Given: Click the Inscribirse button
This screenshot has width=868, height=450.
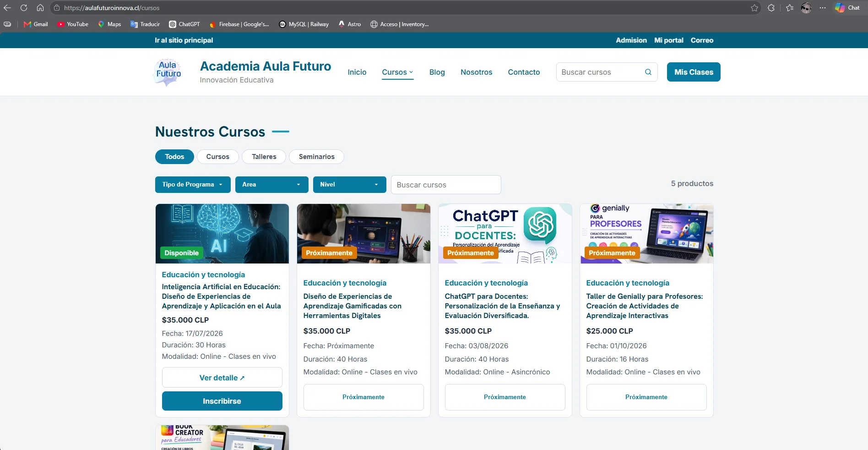Looking at the screenshot, I should pos(222,401).
